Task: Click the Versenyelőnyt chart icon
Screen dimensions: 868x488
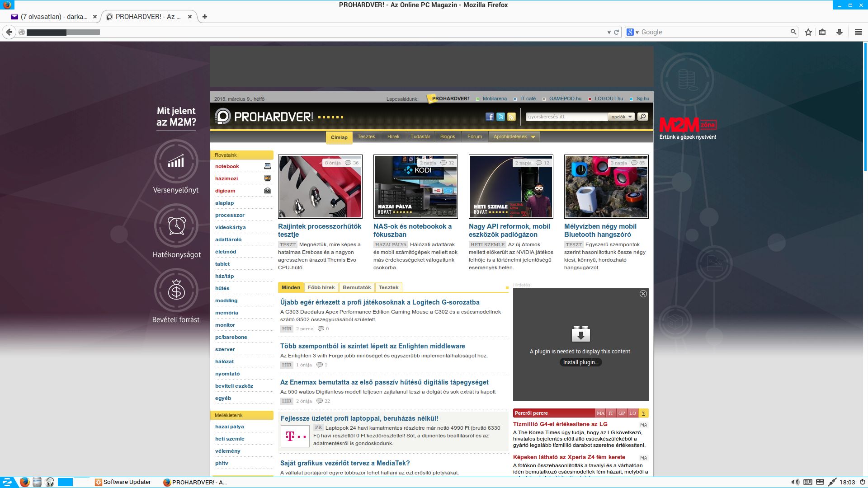Action: (176, 161)
